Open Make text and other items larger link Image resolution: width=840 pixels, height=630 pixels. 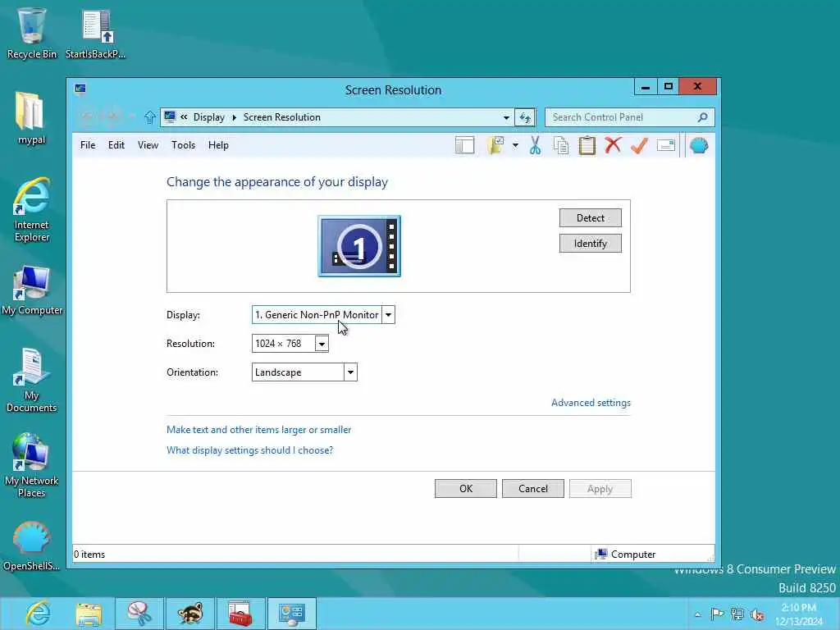click(258, 430)
